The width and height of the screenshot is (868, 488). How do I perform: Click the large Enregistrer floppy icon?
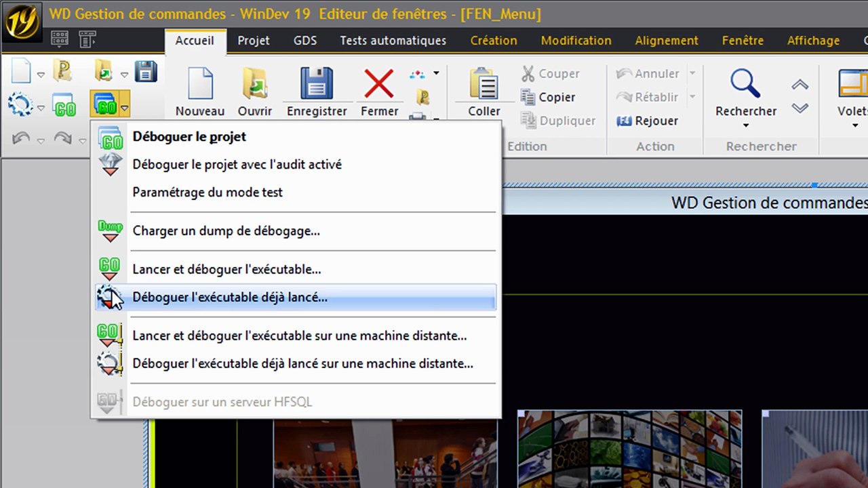[x=317, y=84]
